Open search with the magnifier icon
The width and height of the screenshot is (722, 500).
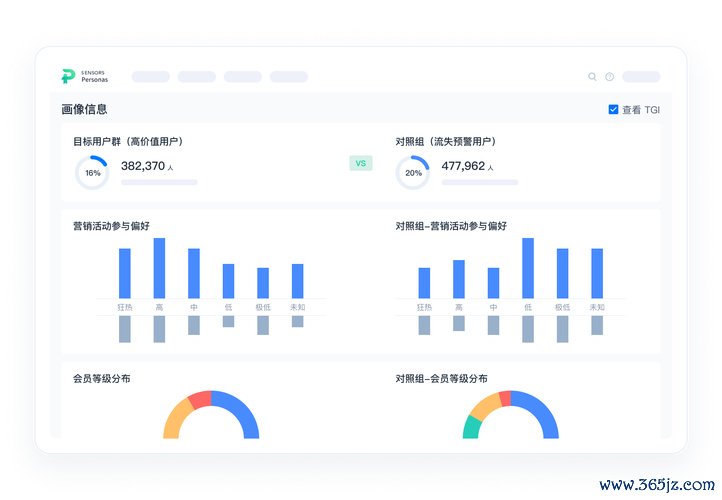pyautogui.click(x=592, y=77)
